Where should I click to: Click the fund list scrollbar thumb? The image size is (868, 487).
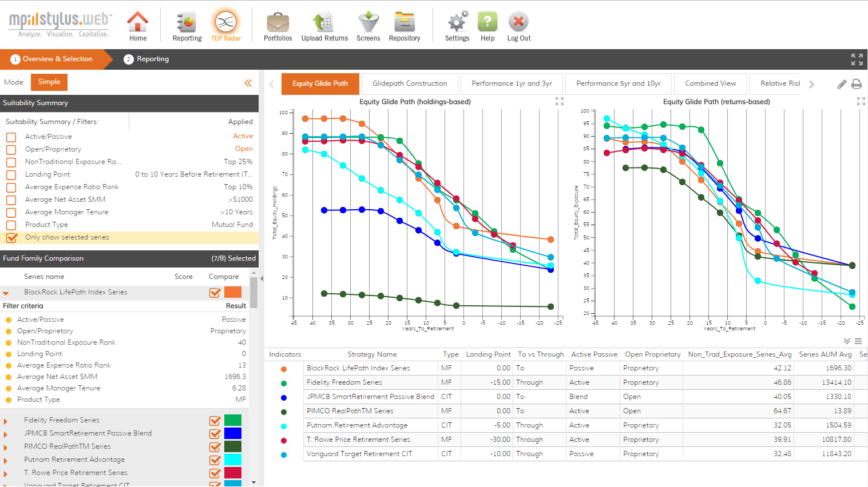click(x=254, y=293)
